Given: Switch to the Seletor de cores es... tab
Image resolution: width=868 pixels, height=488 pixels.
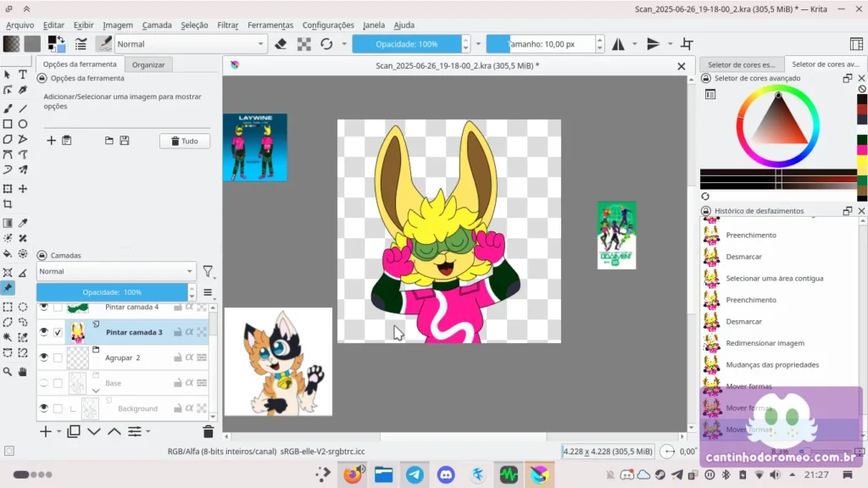Looking at the screenshot, I should click(741, 64).
